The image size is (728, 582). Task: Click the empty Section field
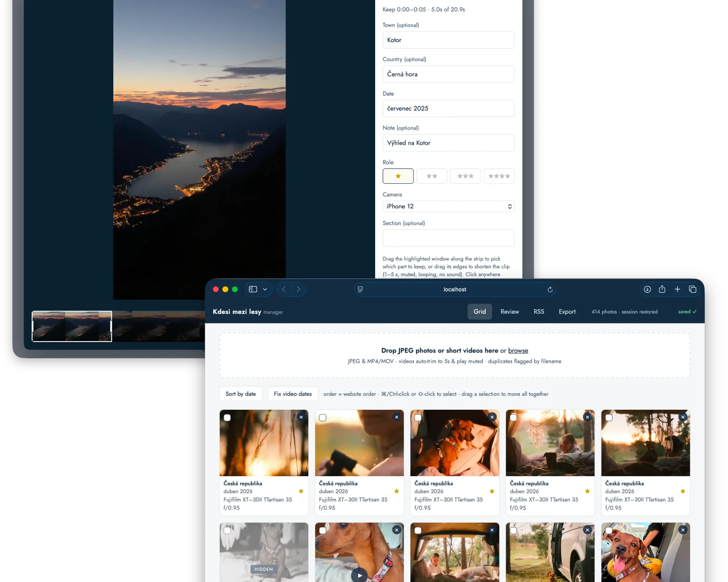click(448, 238)
